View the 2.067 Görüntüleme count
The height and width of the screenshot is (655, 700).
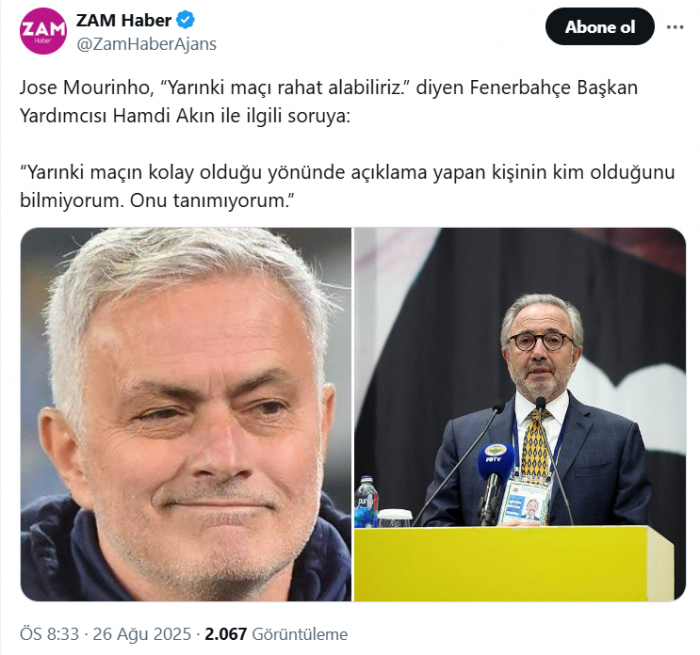click(x=276, y=634)
